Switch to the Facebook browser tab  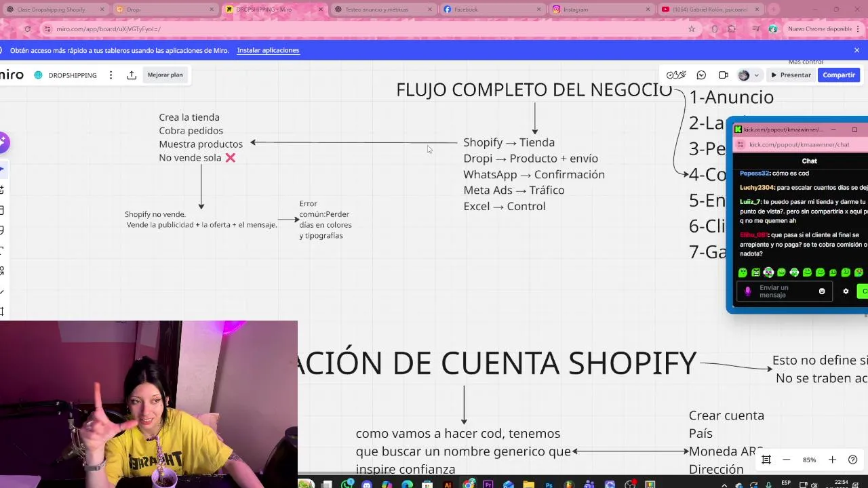point(492,9)
